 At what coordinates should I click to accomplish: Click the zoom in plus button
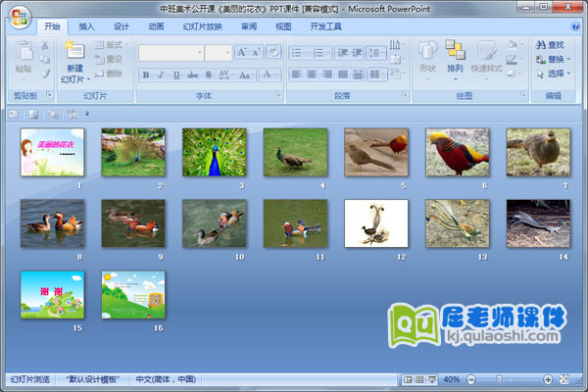click(548, 379)
